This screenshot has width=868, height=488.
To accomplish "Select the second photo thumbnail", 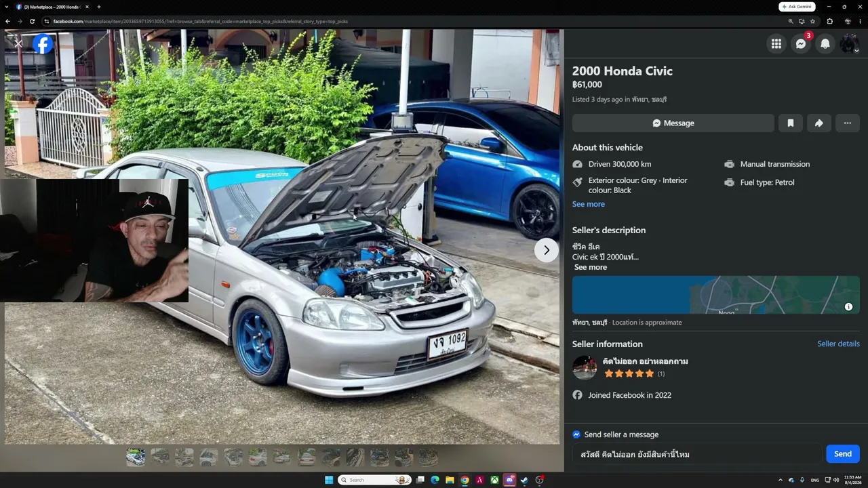I will pos(160,457).
